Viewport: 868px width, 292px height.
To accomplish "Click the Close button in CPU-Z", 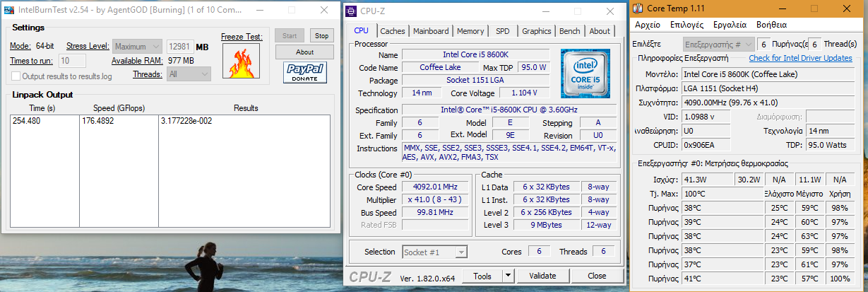I will [597, 276].
